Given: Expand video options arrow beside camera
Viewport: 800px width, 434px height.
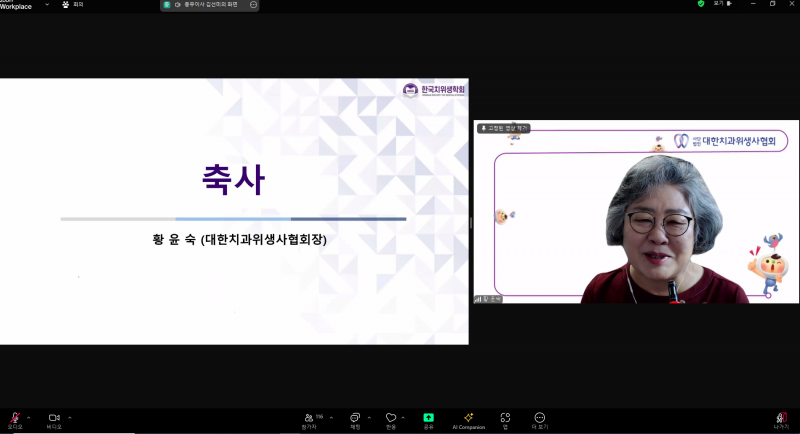Looking at the screenshot, I should pyautogui.click(x=69, y=417).
